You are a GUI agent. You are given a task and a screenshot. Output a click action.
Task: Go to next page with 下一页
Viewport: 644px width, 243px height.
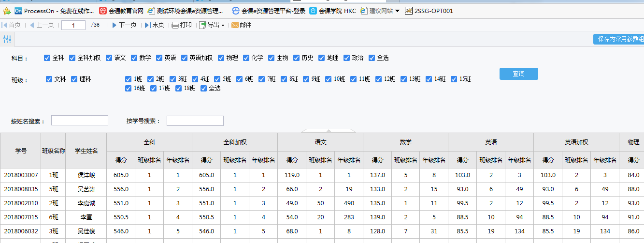click(124, 25)
